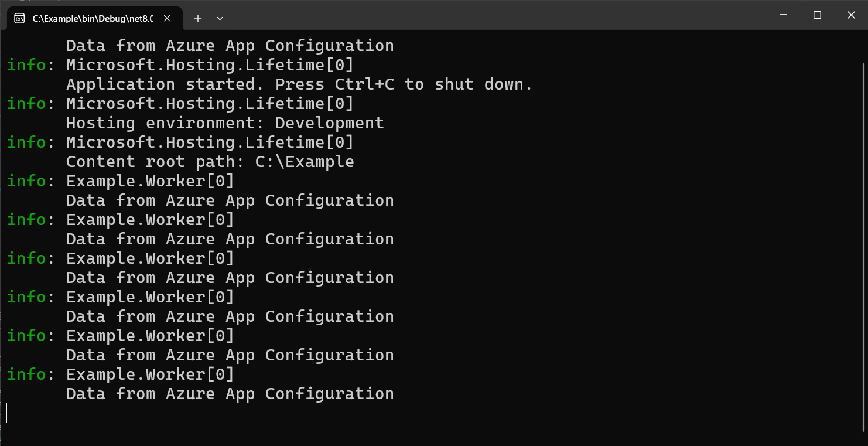The image size is (868, 446).
Task: Select the first 'Data from Azure App Configuration' line
Action: [230, 45]
